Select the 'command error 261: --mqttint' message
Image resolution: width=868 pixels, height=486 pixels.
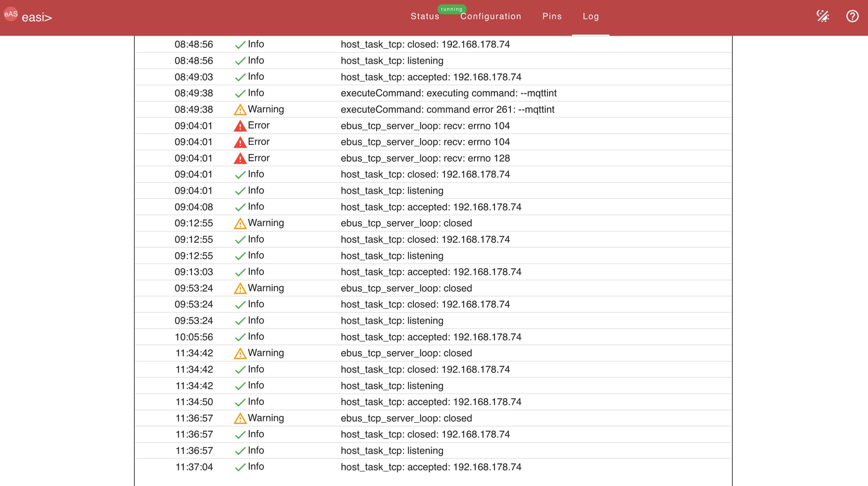click(447, 109)
